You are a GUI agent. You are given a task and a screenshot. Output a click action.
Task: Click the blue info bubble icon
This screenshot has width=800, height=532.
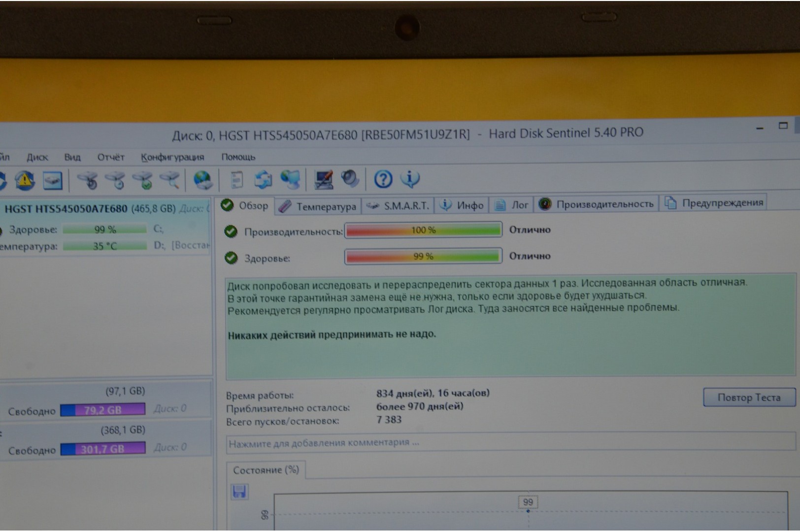pos(410,179)
